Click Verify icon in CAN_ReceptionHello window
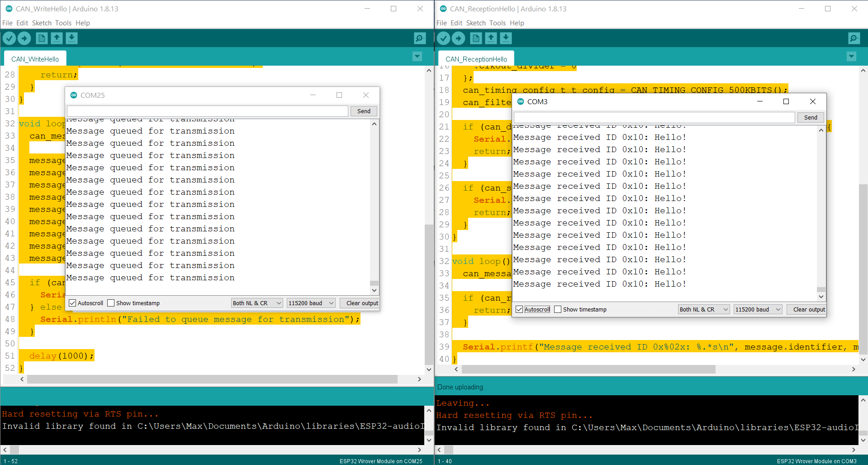Image resolution: width=868 pixels, height=465 pixels. pos(444,38)
